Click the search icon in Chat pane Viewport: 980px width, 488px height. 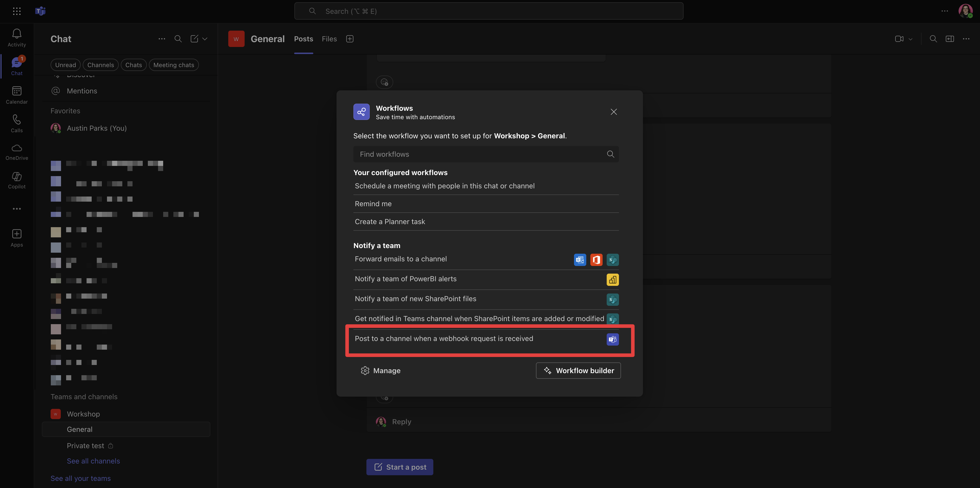178,39
